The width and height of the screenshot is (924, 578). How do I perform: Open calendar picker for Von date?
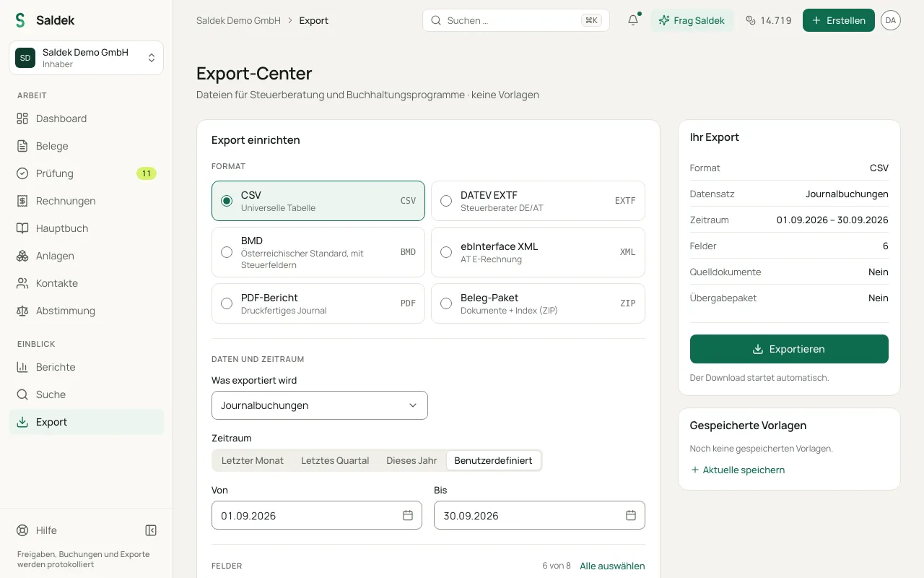click(x=408, y=515)
